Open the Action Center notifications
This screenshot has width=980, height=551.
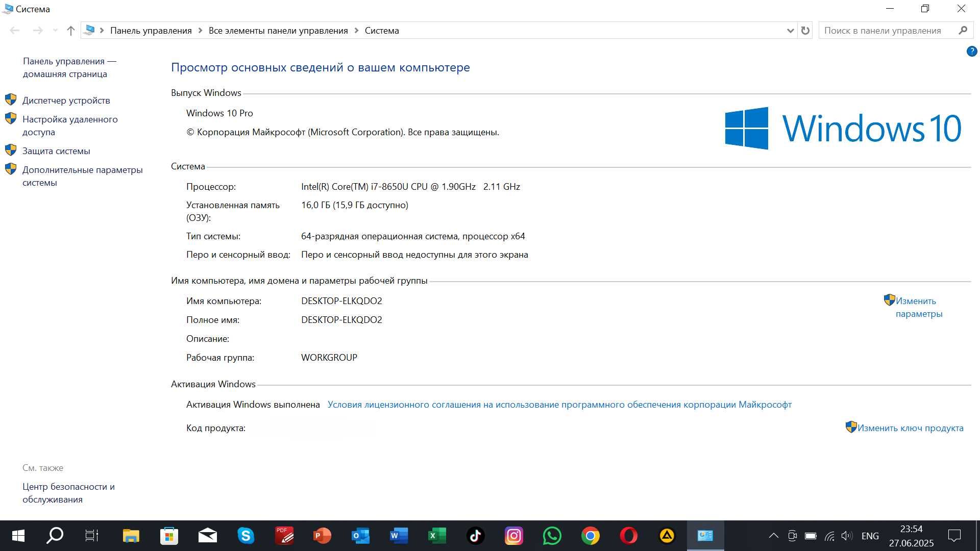click(x=954, y=536)
